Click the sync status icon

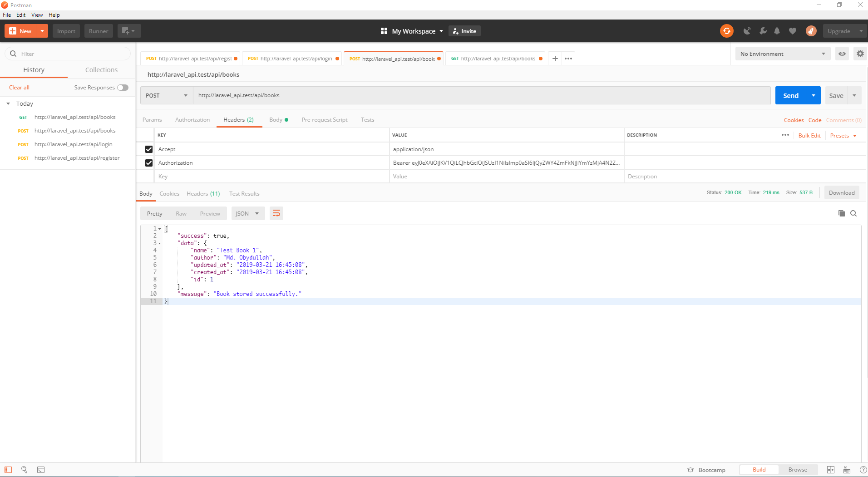pos(726,31)
